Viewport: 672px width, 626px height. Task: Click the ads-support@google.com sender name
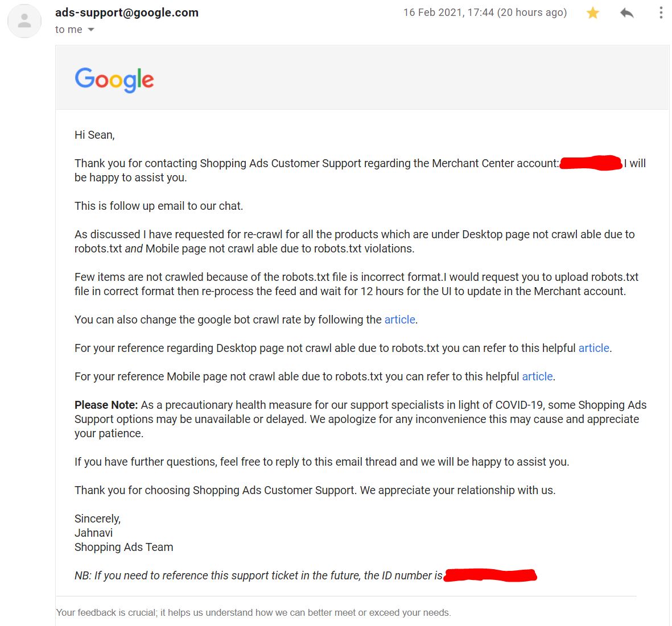(127, 13)
